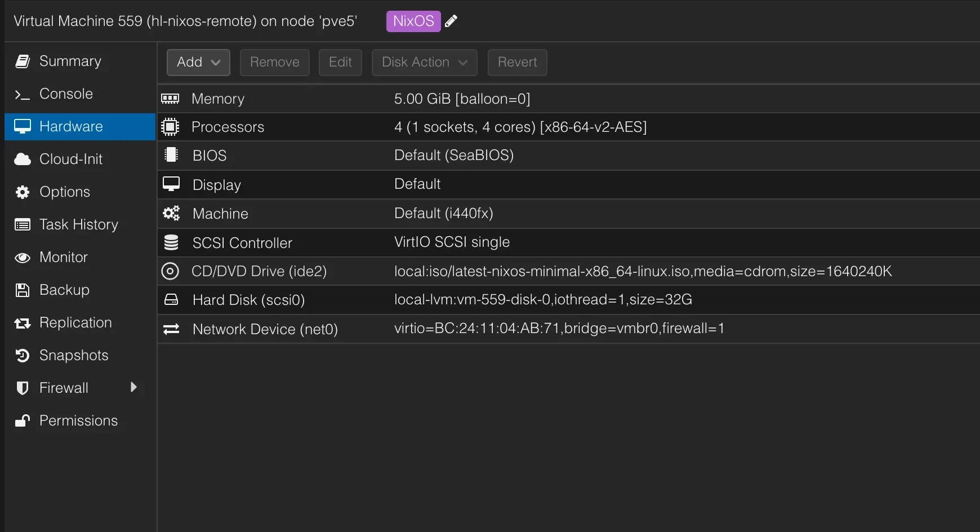Switch to the Snapshots view
Image resolution: width=980 pixels, height=532 pixels.
pyautogui.click(x=73, y=355)
